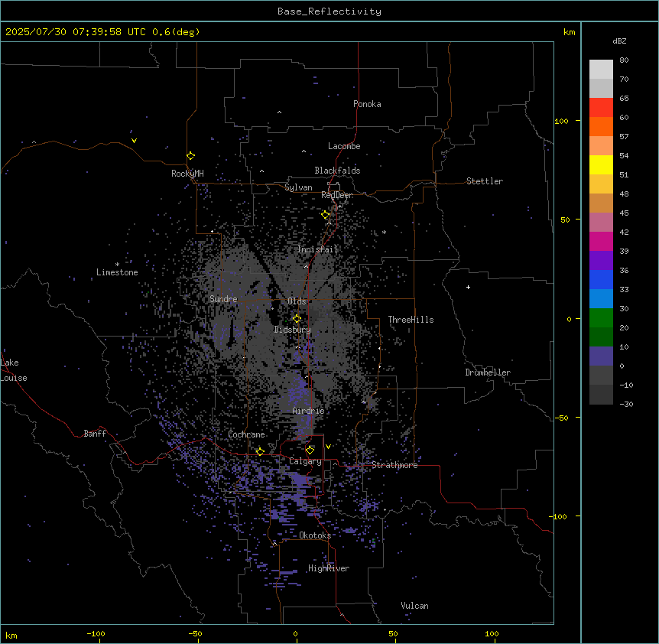The width and height of the screenshot is (659, 644).
Task: Click the km unit label at top right
Action: tap(569, 32)
